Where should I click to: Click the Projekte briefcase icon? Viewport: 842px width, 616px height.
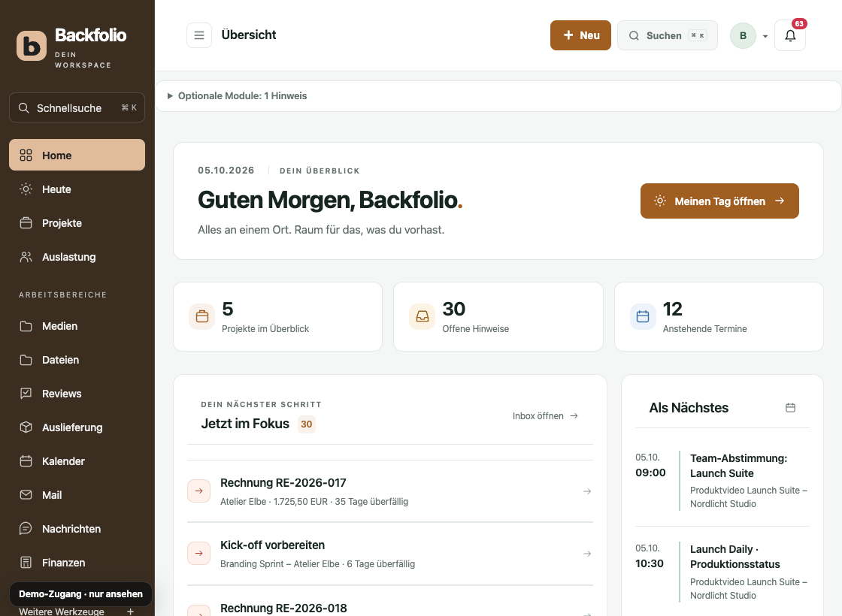(26, 222)
